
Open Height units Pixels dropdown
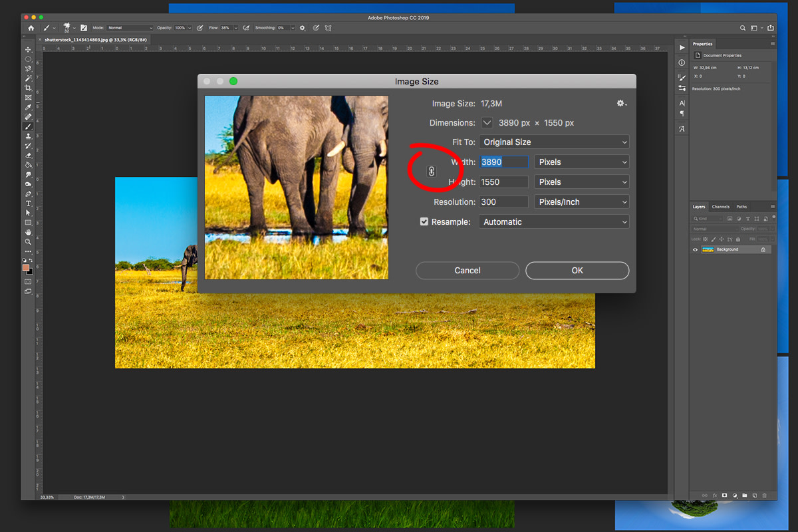582,182
